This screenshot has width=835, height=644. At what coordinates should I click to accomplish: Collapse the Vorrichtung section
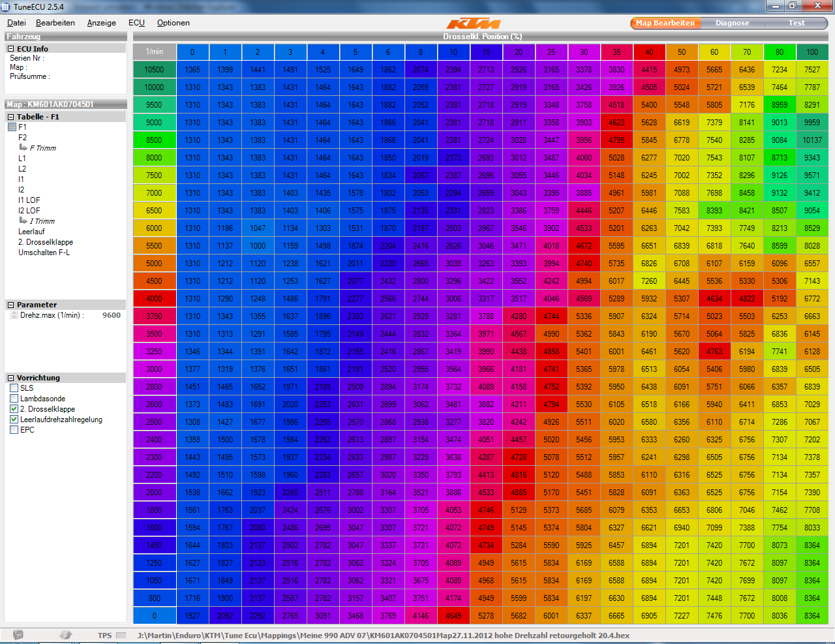[x=10, y=378]
